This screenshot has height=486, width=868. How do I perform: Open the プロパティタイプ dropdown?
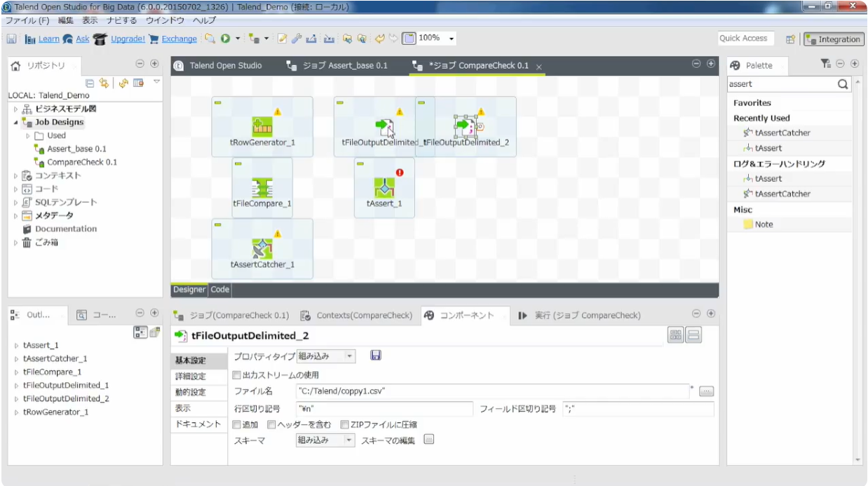[326, 356]
